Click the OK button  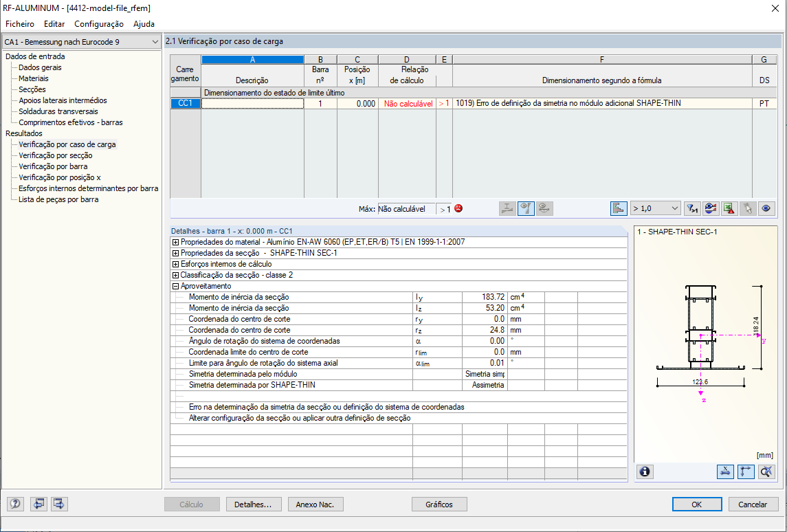tap(697, 505)
